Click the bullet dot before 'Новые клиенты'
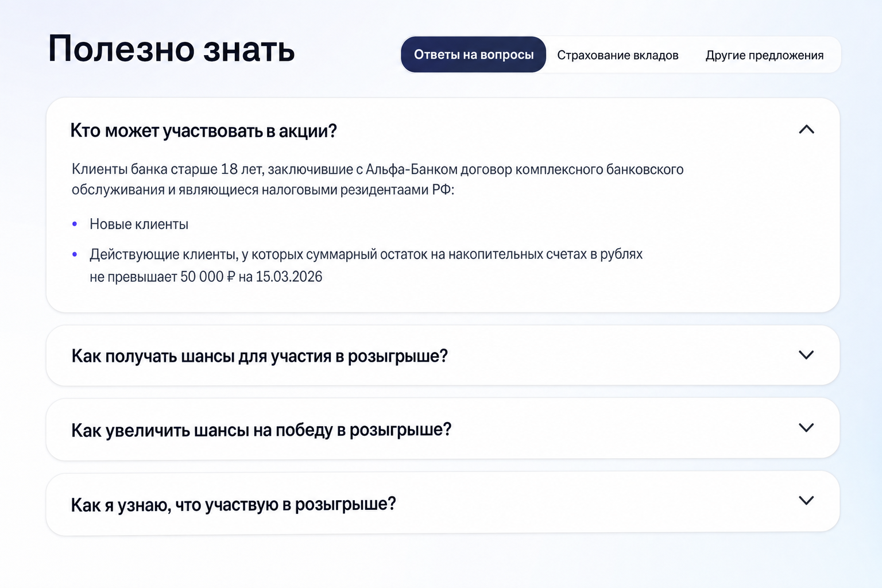Viewport: 882px width, 588px height. point(75,224)
